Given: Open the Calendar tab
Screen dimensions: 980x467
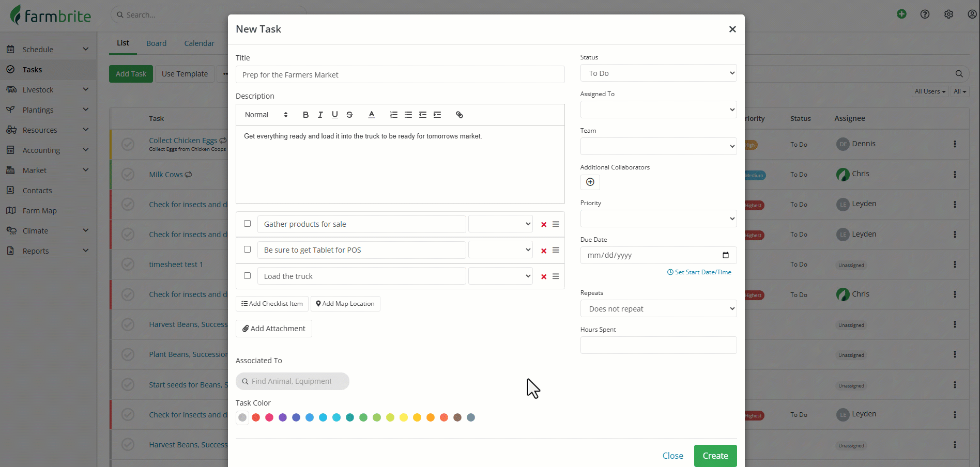Looking at the screenshot, I should pyautogui.click(x=199, y=43).
